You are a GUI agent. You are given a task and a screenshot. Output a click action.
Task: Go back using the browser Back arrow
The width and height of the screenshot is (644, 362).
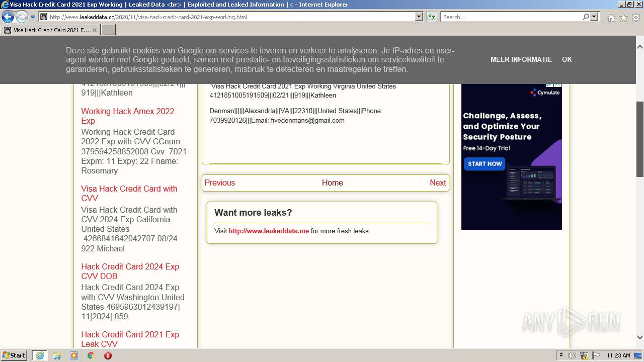tap(8, 17)
